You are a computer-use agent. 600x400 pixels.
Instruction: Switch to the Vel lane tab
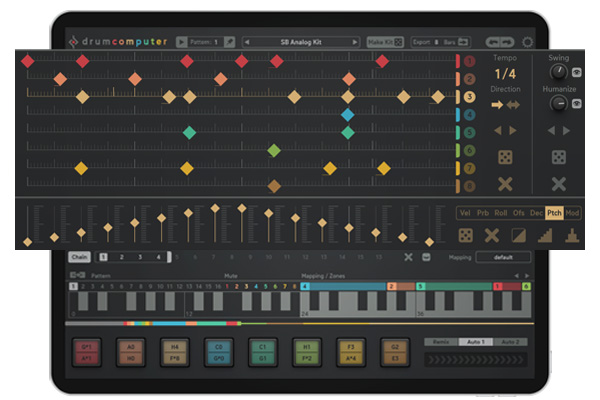click(465, 213)
